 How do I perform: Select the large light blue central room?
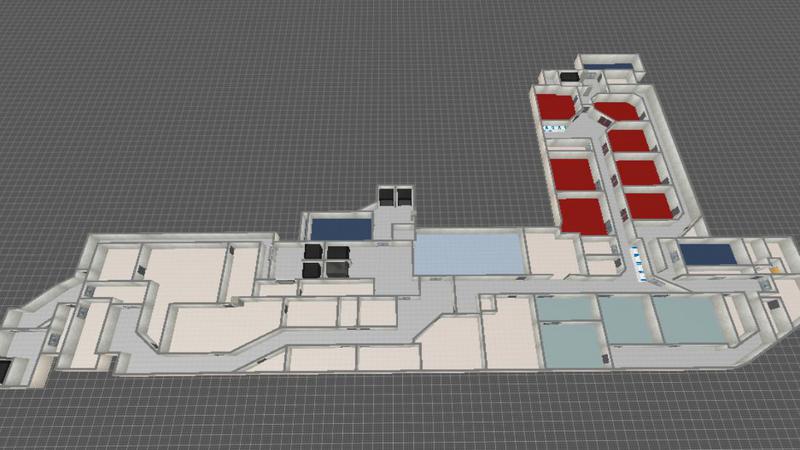click(468, 253)
